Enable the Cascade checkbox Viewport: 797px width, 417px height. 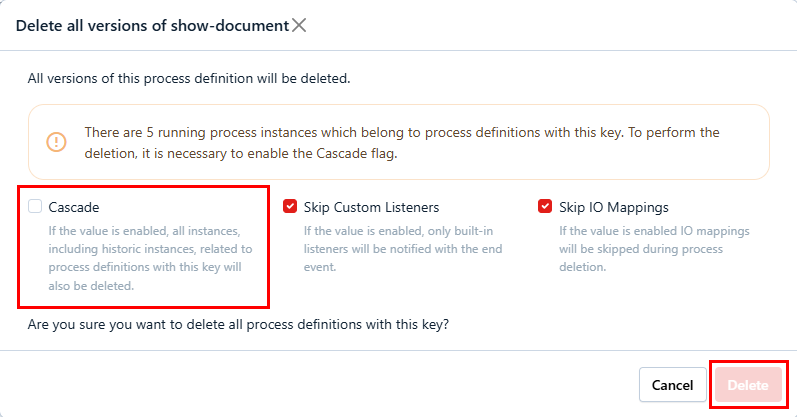(x=35, y=207)
